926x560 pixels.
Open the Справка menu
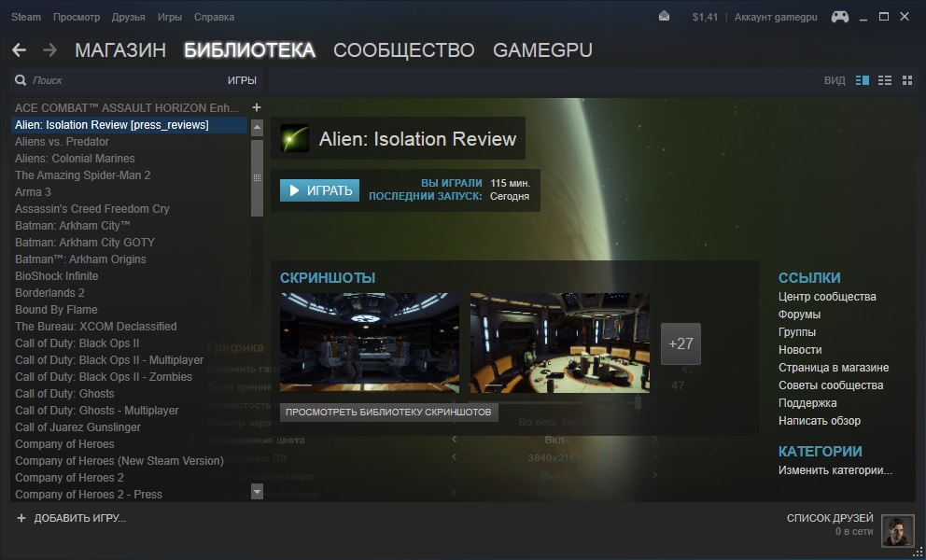tap(214, 17)
